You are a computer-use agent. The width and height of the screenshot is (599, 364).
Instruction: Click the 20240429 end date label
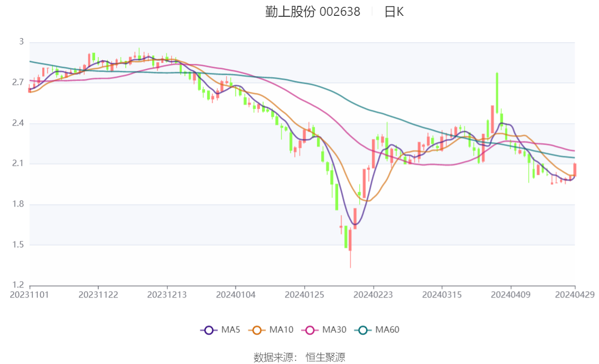575,295
